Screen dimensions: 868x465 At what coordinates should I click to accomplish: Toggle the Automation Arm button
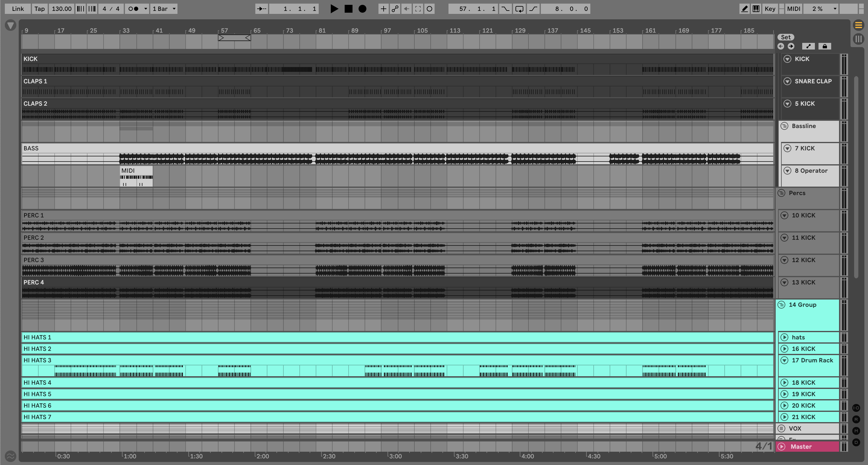[x=395, y=9]
